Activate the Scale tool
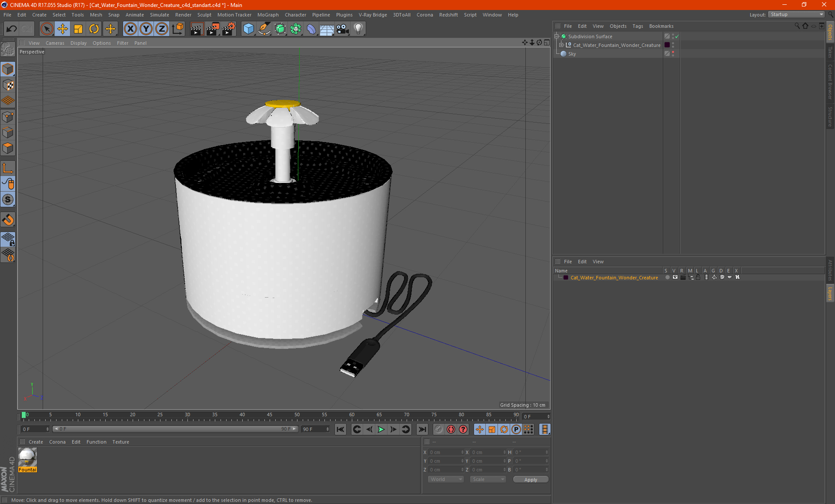This screenshot has height=504, width=835. point(78,29)
